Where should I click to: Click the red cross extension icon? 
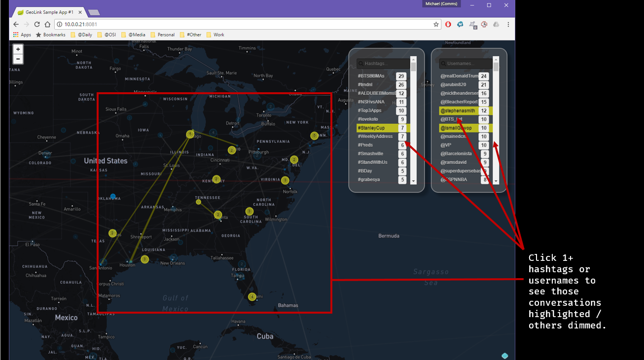(484, 24)
